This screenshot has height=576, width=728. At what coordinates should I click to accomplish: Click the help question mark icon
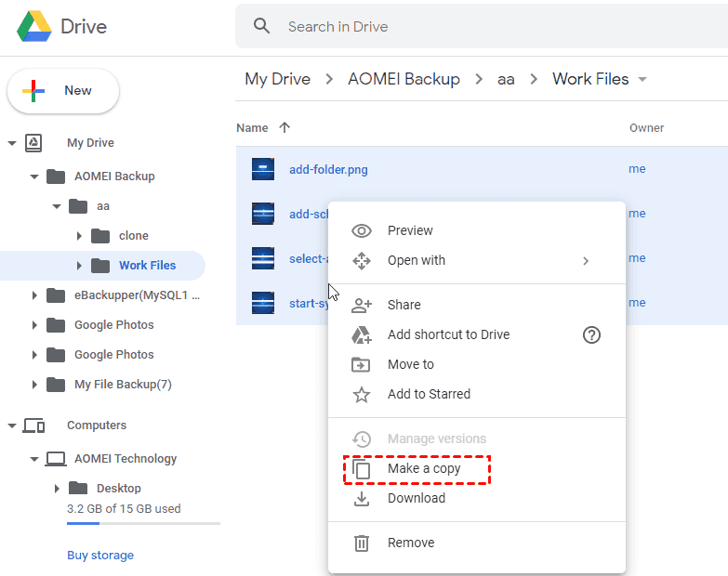(591, 334)
